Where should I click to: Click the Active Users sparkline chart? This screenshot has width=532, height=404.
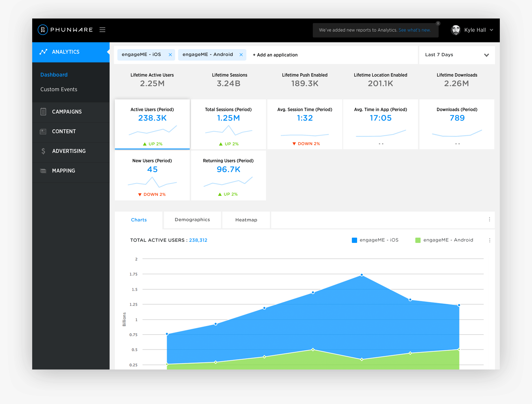coord(153,130)
